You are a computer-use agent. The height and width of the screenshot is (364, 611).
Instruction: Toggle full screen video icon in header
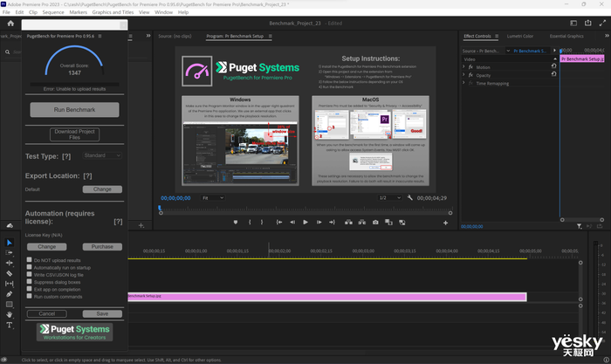(602, 23)
